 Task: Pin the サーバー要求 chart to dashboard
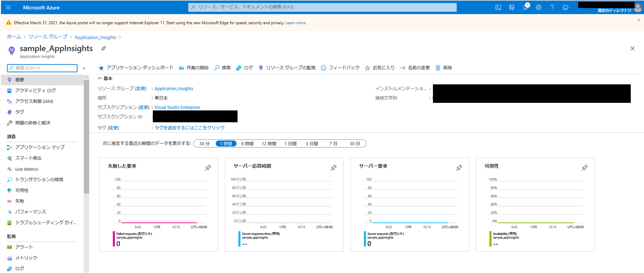click(x=459, y=168)
